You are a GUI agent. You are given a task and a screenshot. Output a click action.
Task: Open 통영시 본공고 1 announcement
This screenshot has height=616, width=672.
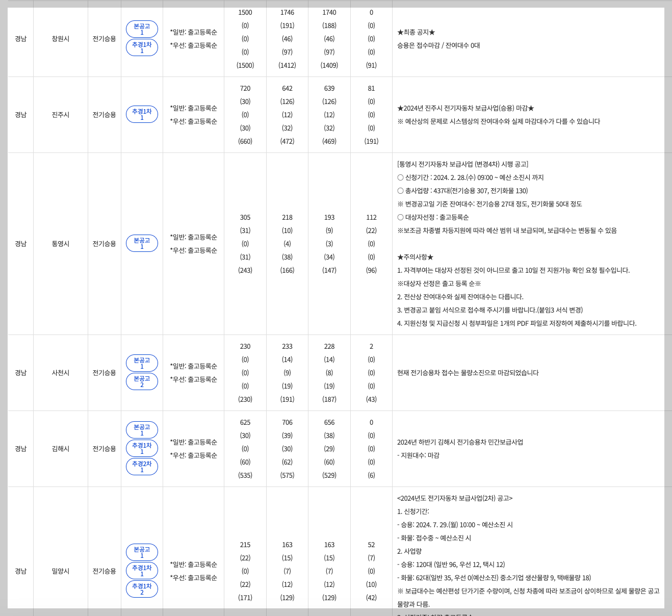(x=142, y=243)
